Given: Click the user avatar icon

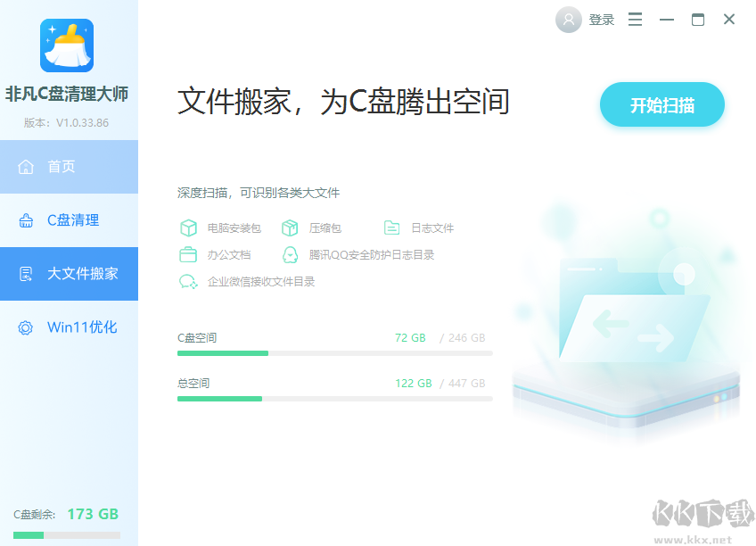Looking at the screenshot, I should point(568,19).
